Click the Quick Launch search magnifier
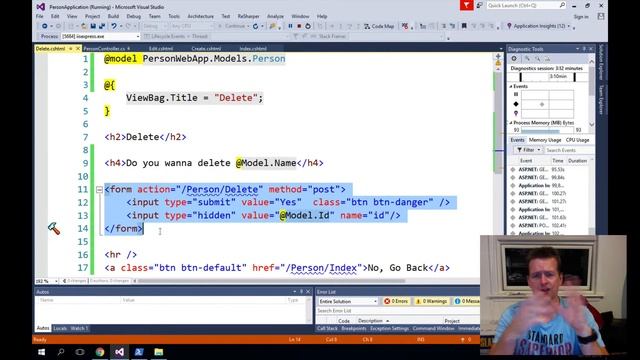The width and height of the screenshot is (640, 360). (x=562, y=5)
